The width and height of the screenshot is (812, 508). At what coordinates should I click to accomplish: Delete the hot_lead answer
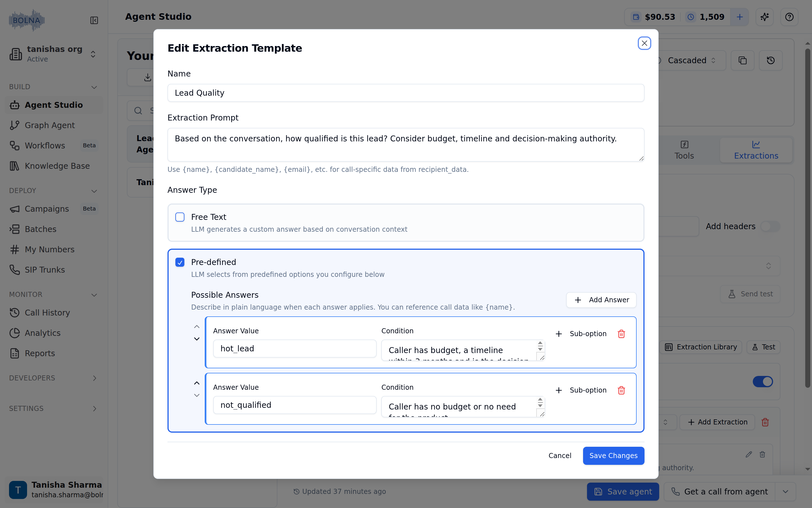click(621, 334)
